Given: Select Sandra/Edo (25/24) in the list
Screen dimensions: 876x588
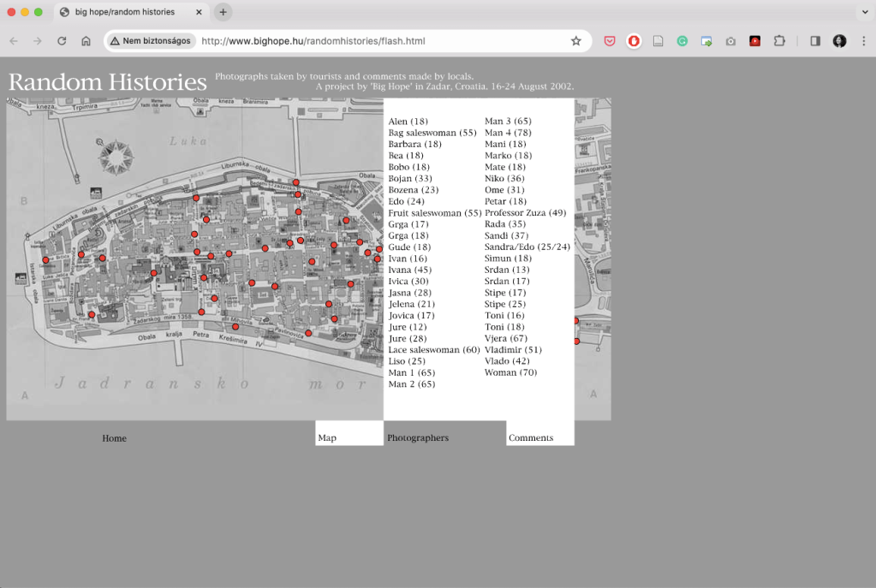Looking at the screenshot, I should [x=527, y=246].
